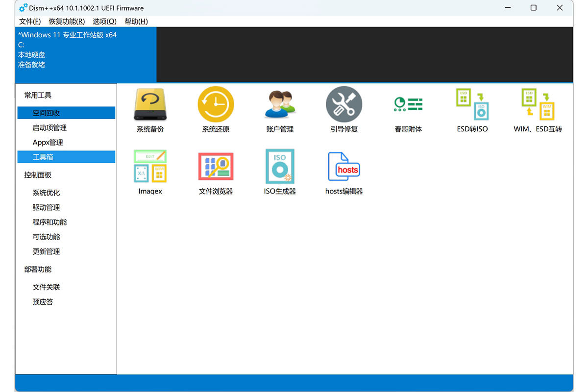588x392 pixels.
Task: Open the hosts编辑器 hosts editor
Action: point(344,167)
